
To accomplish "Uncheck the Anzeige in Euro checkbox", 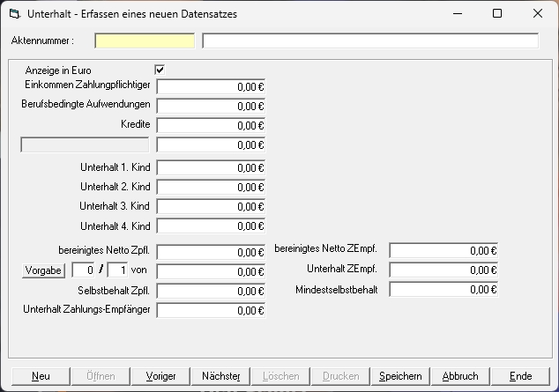I will coord(160,70).
